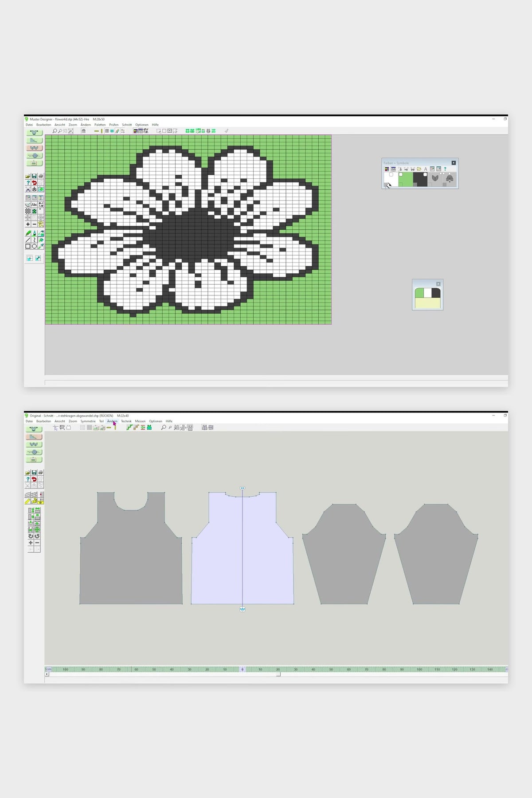Viewport: 532px width, 798px height.
Task: Open Messen menu in Schnitt window
Action: (140, 421)
